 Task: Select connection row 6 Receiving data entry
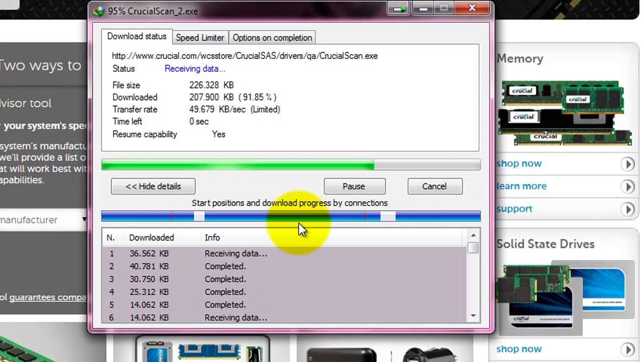point(284,317)
